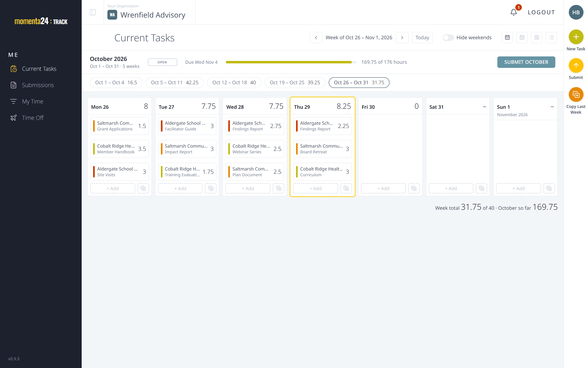The width and height of the screenshot is (588, 368).
Task: Open the Cobalt Ridge Curriculum task card
Action: [x=322, y=172]
